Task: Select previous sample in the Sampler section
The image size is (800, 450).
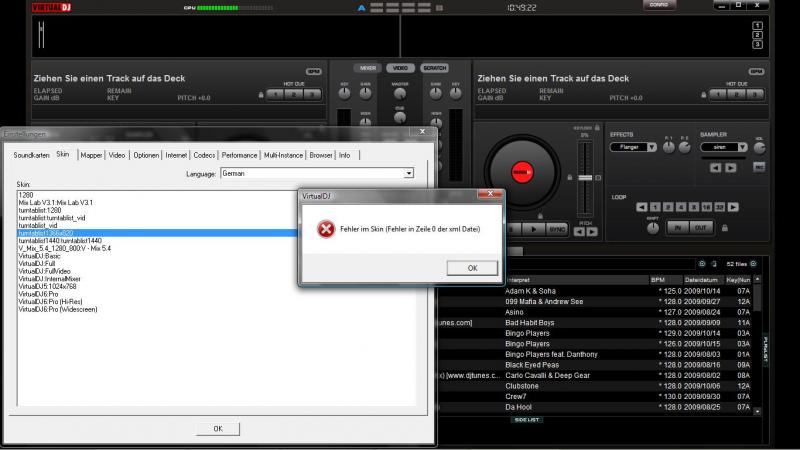Action: point(715,167)
